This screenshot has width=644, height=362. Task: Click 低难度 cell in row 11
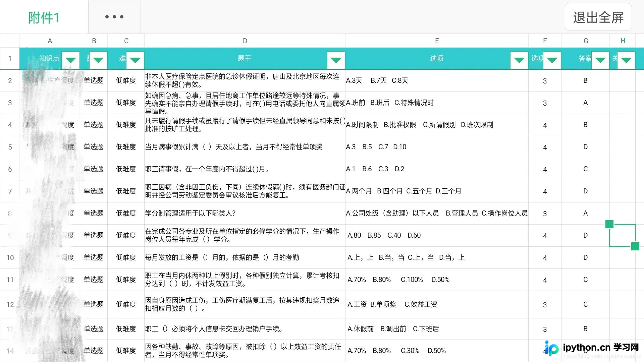pyautogui.click(x=126, y=280)
